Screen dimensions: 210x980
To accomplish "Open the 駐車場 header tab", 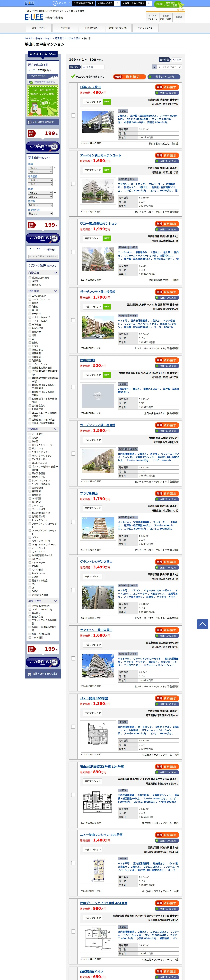I will point(179,17).
